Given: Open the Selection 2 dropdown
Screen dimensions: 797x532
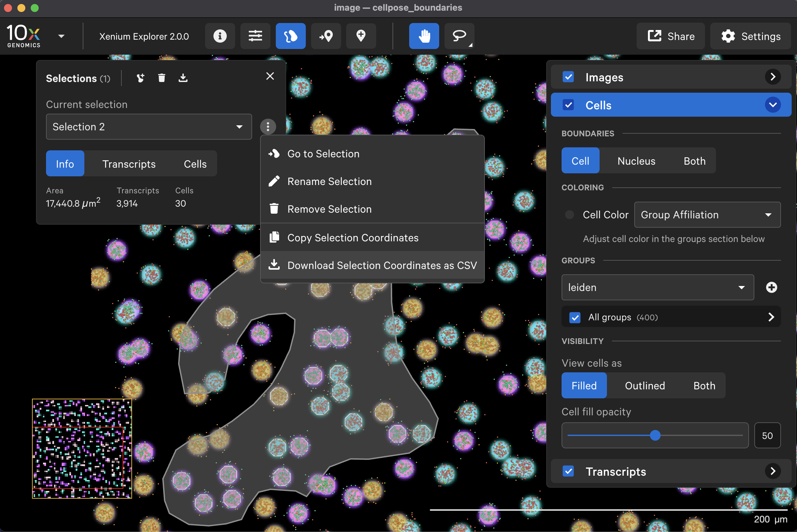Looking at the screenshot, I should pyautogui.click(x=149, y=127).
